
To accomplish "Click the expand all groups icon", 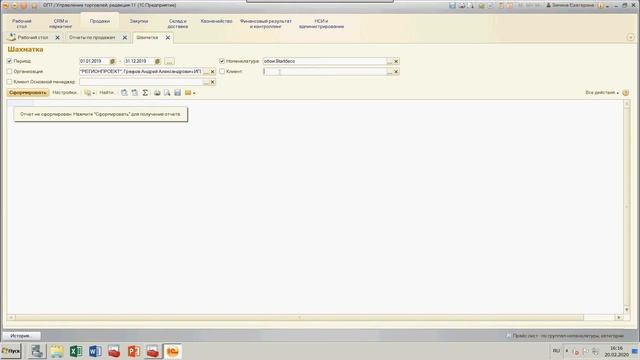I will click(124, 93).
